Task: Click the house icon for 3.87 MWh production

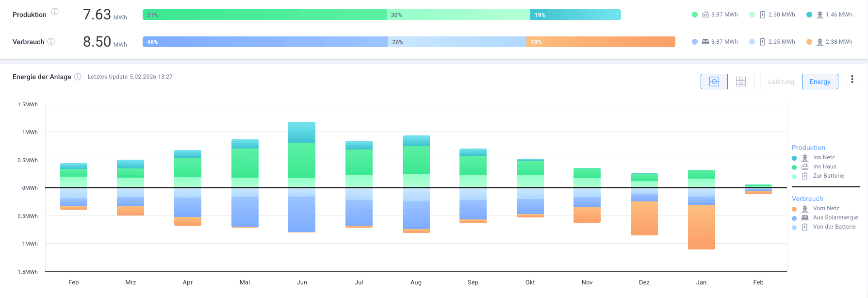Action: tap(705, 15)
